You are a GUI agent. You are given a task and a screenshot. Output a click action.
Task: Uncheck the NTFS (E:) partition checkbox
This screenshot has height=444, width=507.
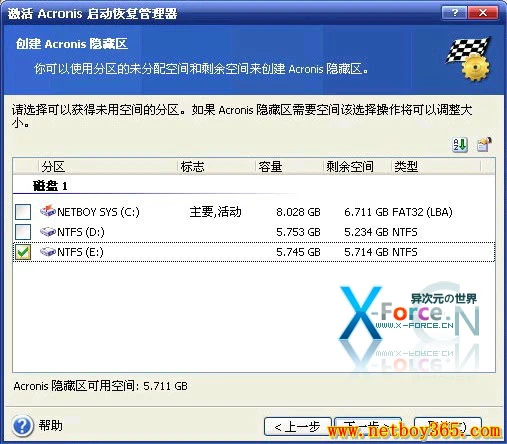pyautogui.click(x=23, y=252)
